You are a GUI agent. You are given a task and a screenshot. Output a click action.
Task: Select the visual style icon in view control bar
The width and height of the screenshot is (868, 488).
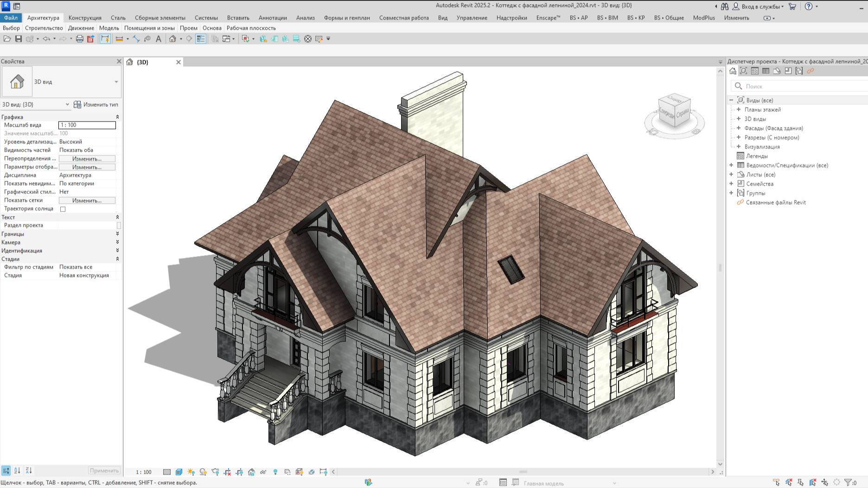point(179,472)
